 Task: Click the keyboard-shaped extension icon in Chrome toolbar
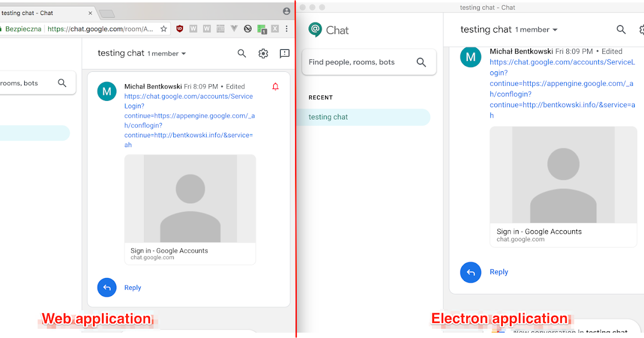click(220, 29)
